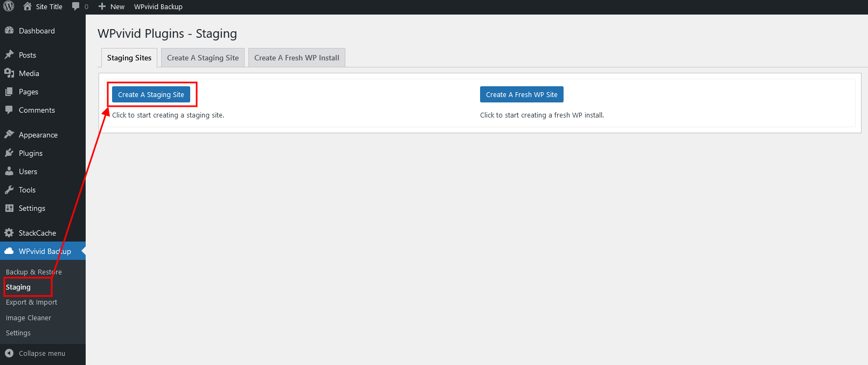Open the New menu in admin bar
The height and width of the screenshot is (365, 868).
pyautogui.click(x=117, y=6)
